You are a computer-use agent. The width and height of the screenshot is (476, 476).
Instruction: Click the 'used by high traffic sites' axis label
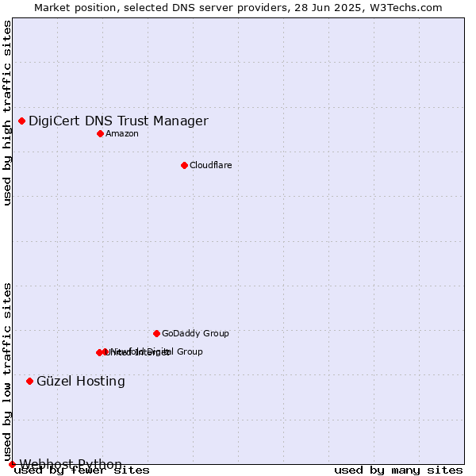pyautogui.click(x=7, y=113)
